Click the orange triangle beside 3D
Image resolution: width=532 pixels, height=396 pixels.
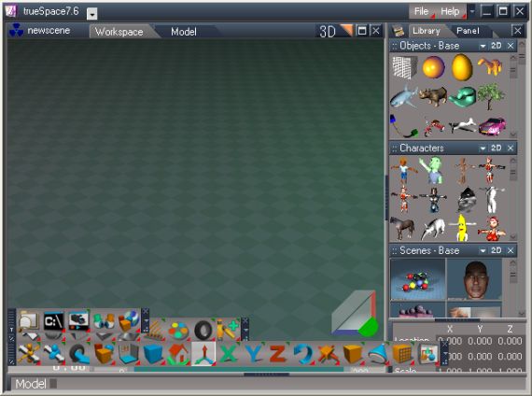[x=347, y=30]
